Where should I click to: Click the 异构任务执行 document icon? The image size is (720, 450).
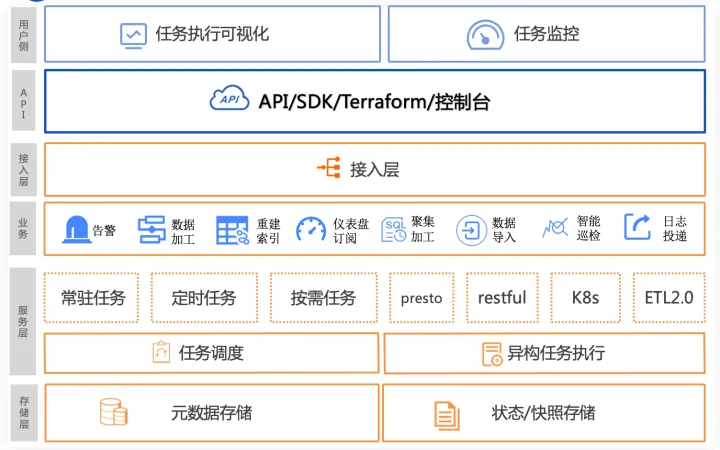[x=492, y=354]
